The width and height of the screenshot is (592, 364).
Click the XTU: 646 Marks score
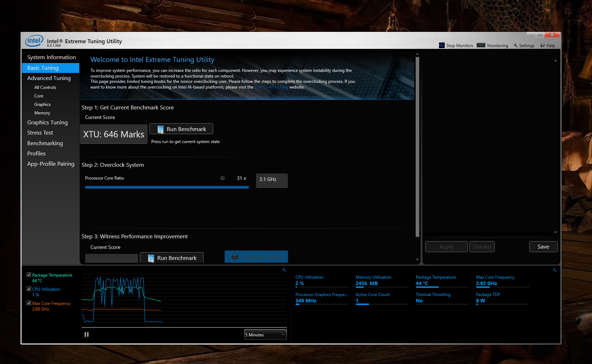point(114,134)
